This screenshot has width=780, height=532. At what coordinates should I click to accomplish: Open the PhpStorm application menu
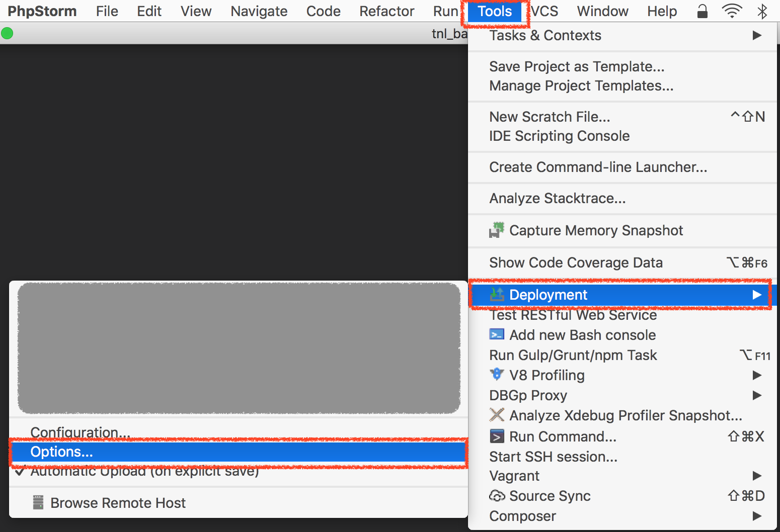point(42,11)
